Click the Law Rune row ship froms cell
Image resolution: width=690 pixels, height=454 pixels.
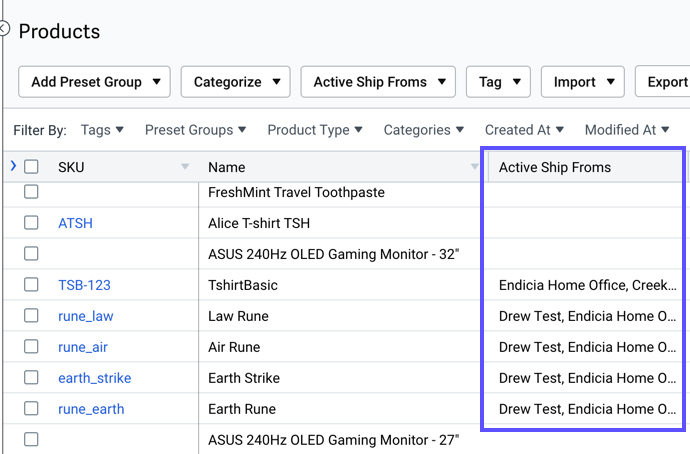[587, 316]
